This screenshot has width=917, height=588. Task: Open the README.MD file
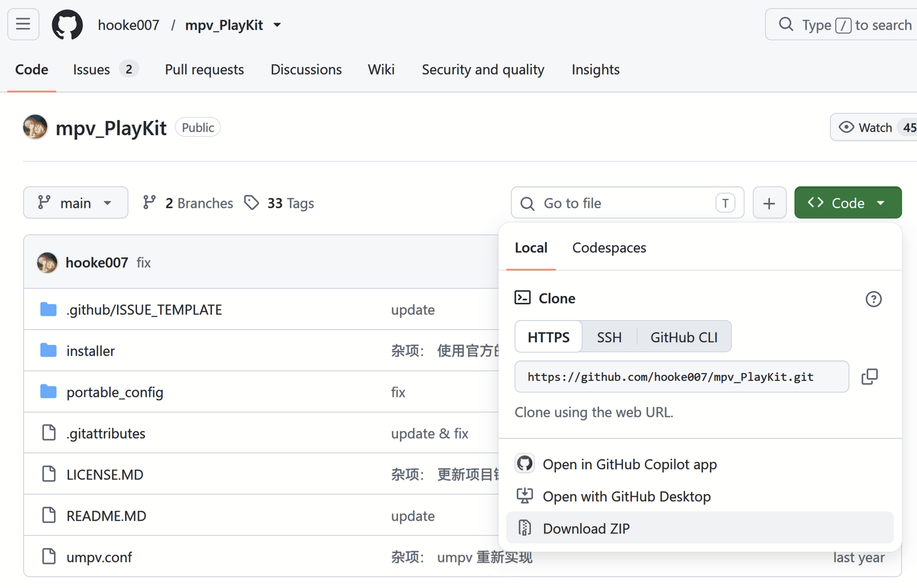click(x=106, y=516)
